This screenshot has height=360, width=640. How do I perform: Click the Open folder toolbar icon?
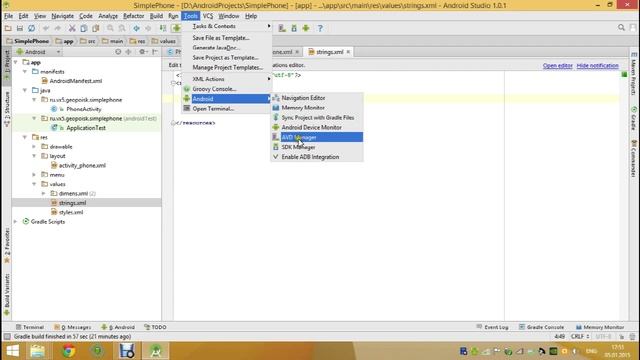point(8,28)
